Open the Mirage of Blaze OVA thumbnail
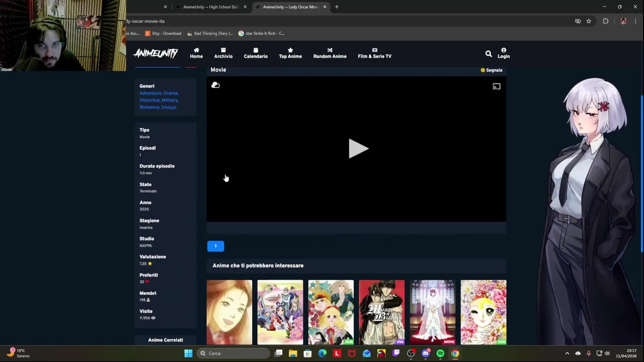The height and width of the screenshot is (362, 644). pos(382,312)
